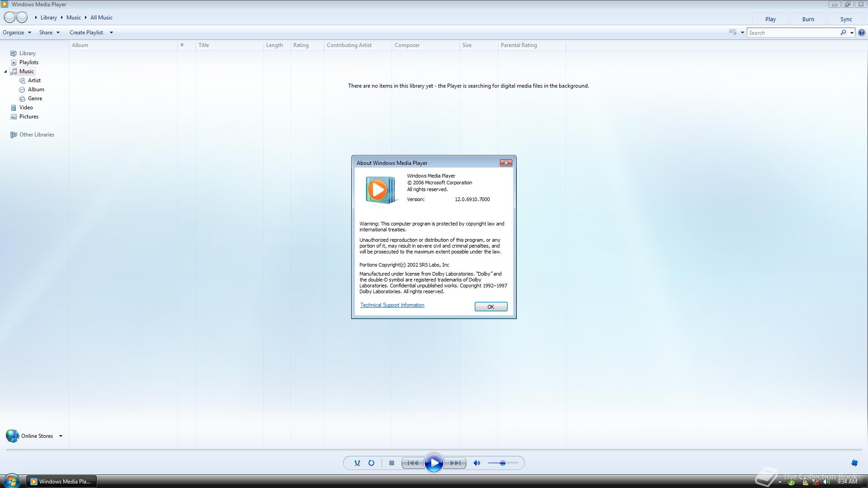This screenshot has height=488, width=868.
Task: Click the Online Stores globe icon
Action: tap(12, 436)
